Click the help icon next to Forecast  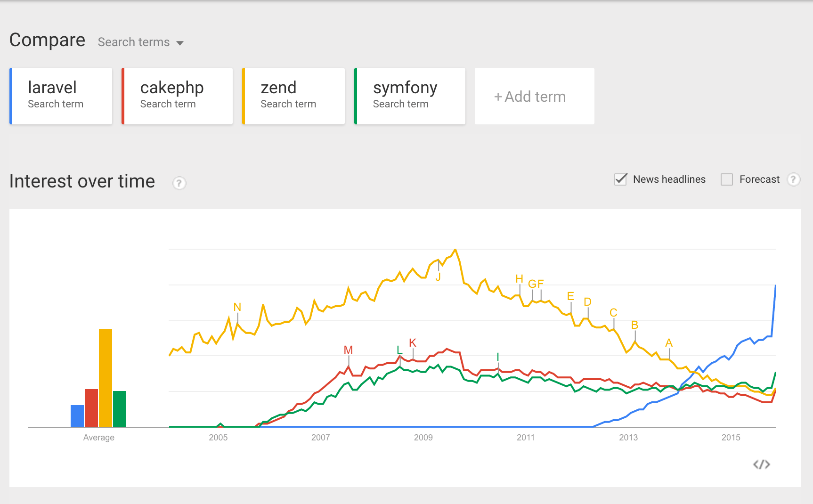pyautogui.click(x=793, y=179)
